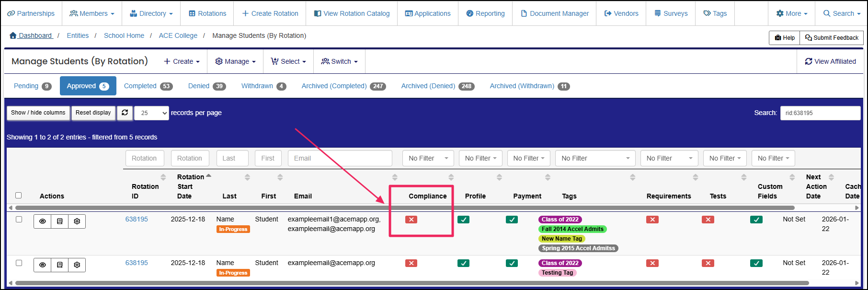Click the Last name filter field
This screenshot has height=290, width=868.
pyautogui.click(x=232, y=158)
